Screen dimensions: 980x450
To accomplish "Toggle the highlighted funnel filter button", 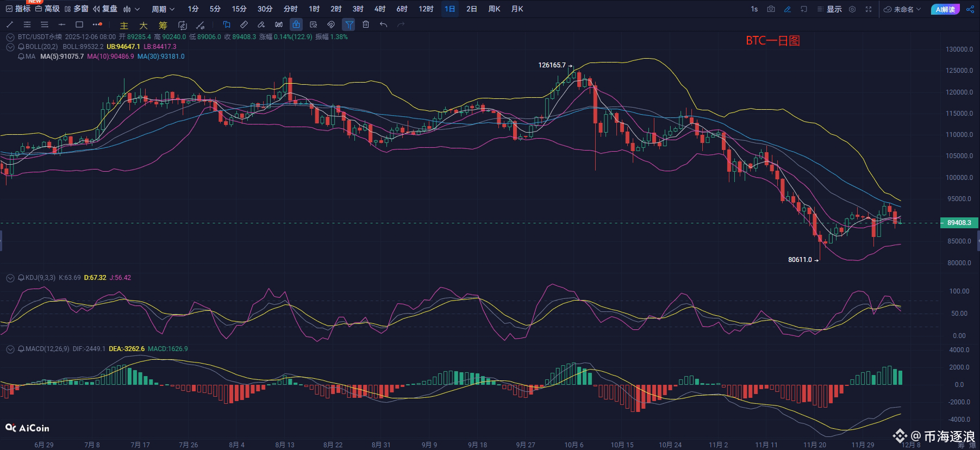I will [x=348, y=24].
